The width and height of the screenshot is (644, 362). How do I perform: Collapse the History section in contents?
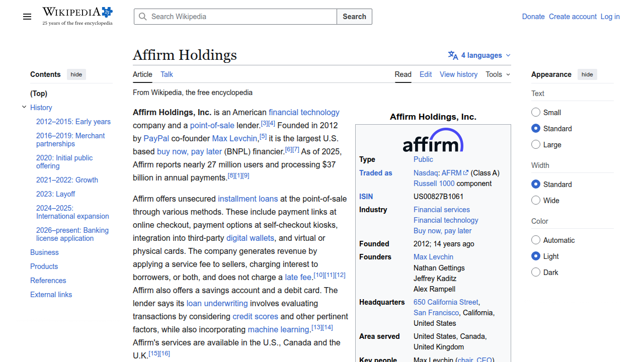click(24, 107)
